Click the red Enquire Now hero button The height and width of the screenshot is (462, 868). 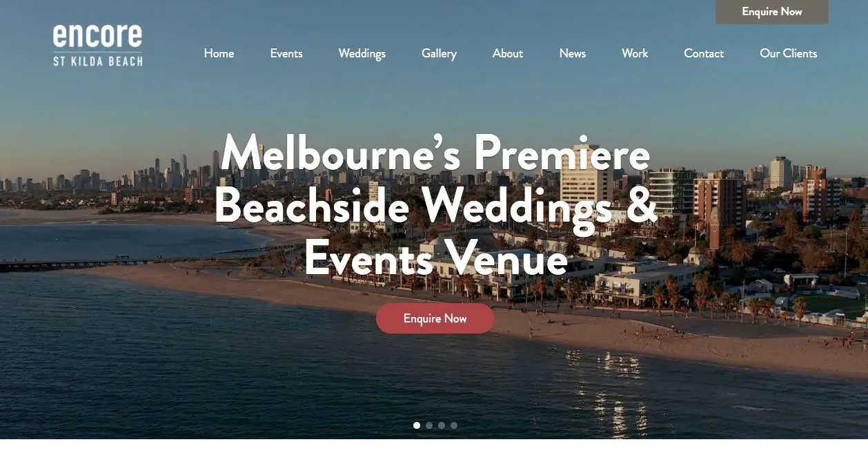[x=435, y=318]
